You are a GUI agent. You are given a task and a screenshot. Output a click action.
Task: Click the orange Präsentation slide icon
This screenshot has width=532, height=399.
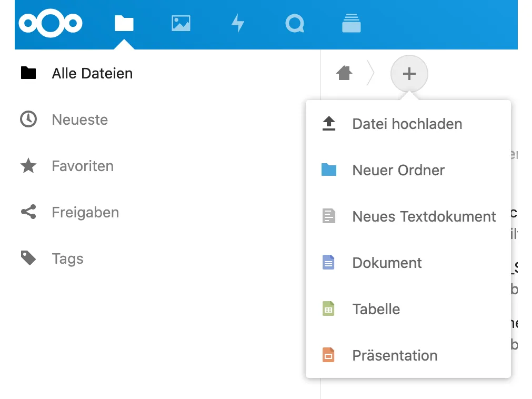click(x=328, y=355)
